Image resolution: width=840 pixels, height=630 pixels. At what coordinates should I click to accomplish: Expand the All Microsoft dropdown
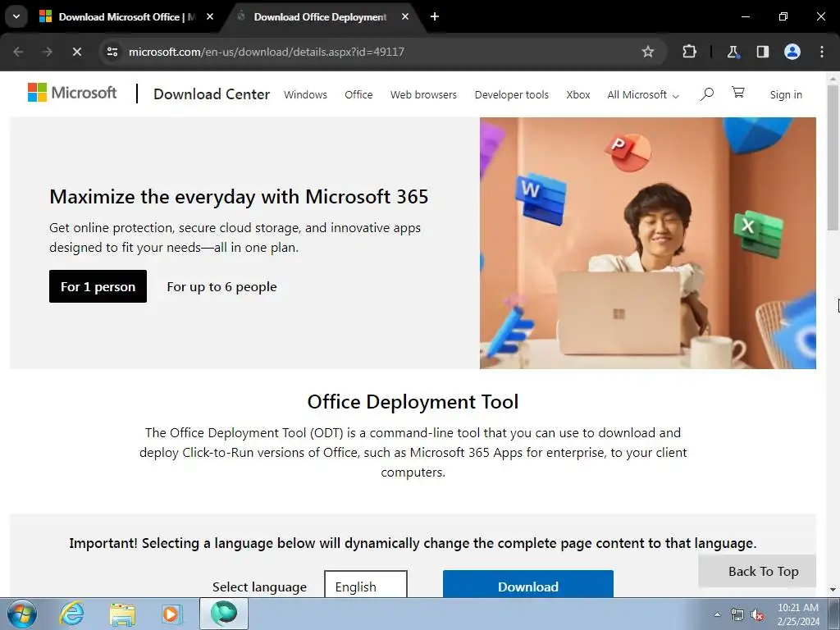click(x=643, y=95)
